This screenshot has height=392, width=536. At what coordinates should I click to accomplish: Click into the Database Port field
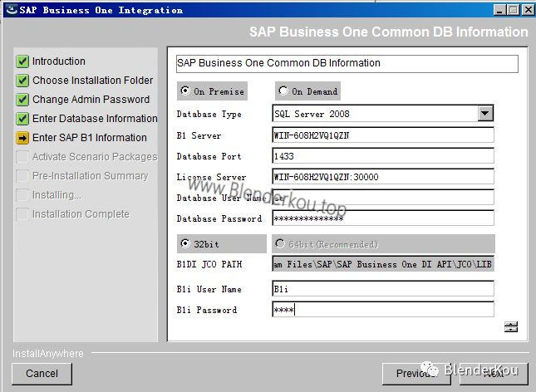point(383,156)
